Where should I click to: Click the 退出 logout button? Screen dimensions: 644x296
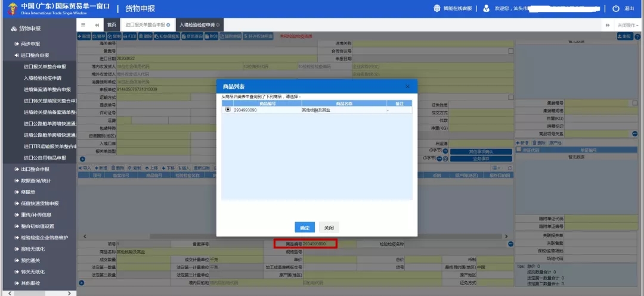(x=624, y=8)
